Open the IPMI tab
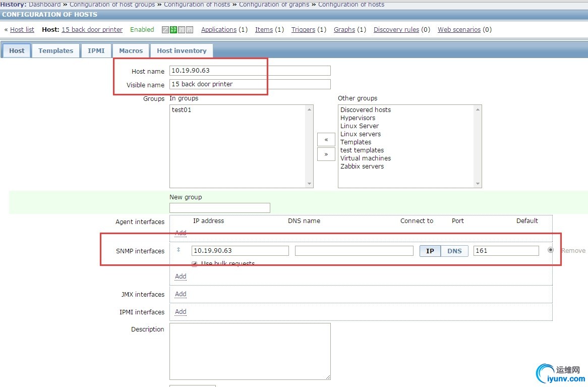Screen dimensions: 588x387 tap(96, 50)
